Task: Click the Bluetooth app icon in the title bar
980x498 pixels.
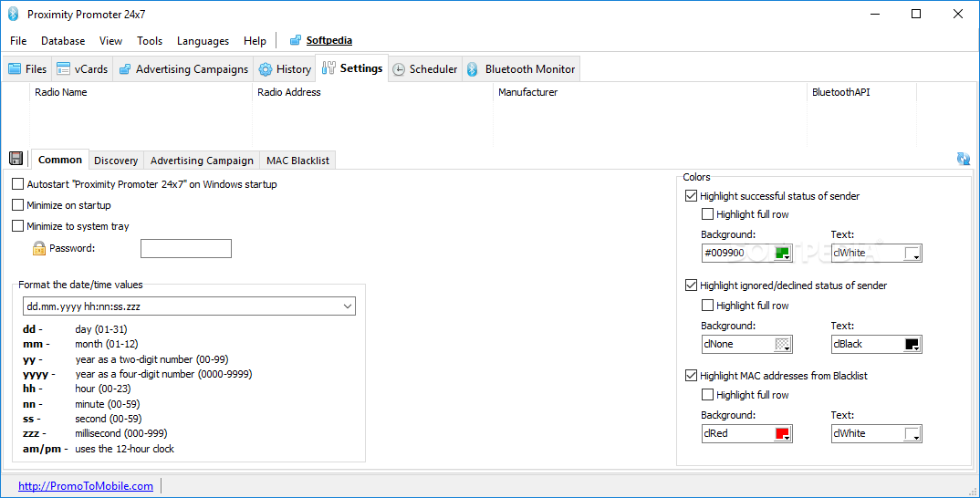Action: pos(13,14)
